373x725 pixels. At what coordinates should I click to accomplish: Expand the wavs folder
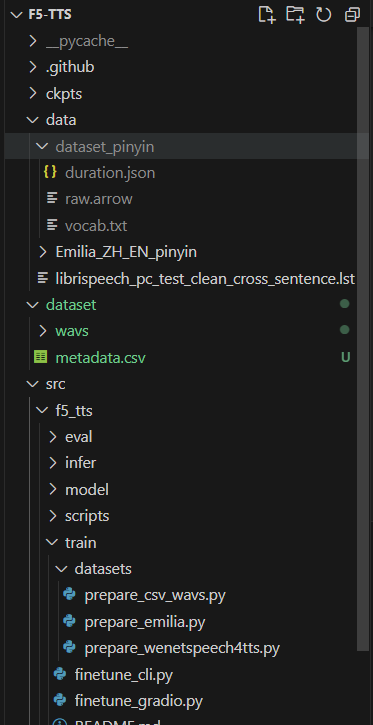(x=42, y=331)
